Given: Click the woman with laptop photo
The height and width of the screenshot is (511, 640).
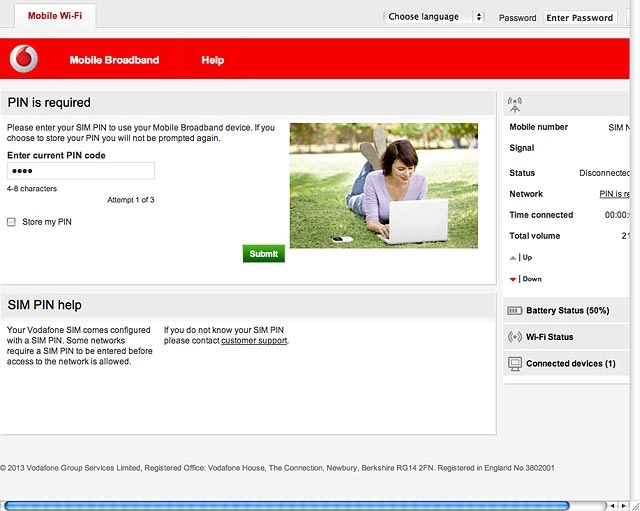Looking at the screenshot, I should click(x=384, y=185).
